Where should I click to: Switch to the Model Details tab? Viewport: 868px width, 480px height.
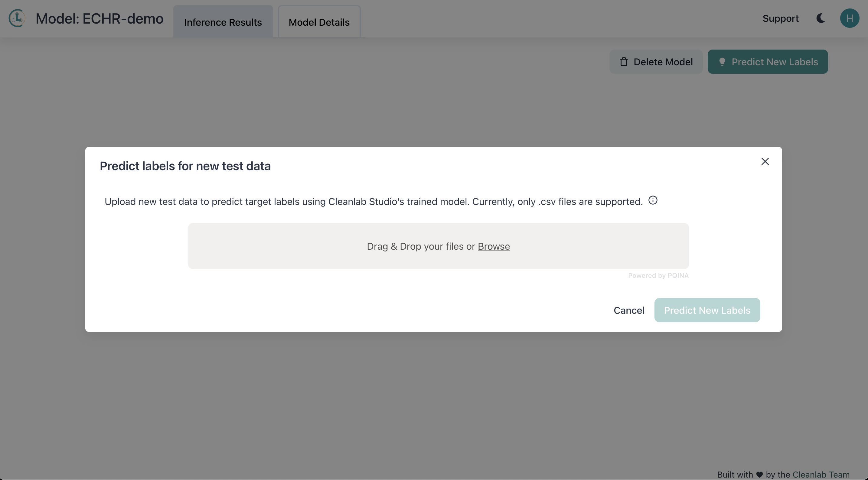pyautogui.click(x=319, y=21)
